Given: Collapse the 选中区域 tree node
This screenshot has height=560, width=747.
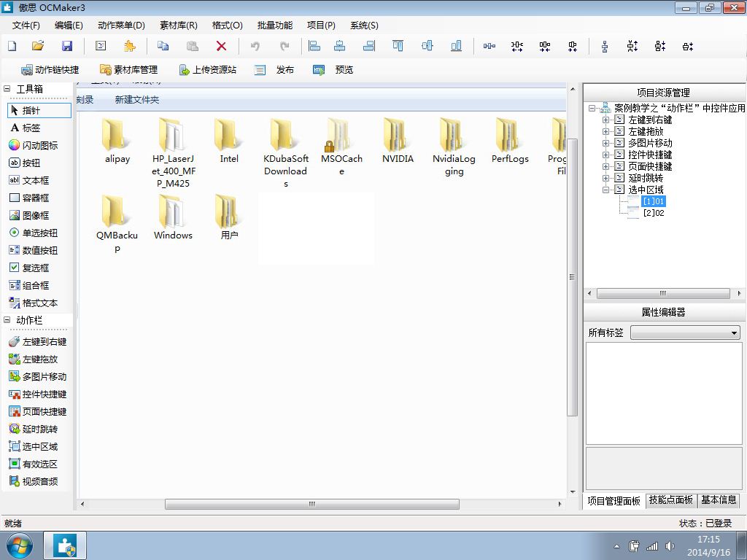Looking at the screenshot, I should pyautogui.click(x=606, y=190).
